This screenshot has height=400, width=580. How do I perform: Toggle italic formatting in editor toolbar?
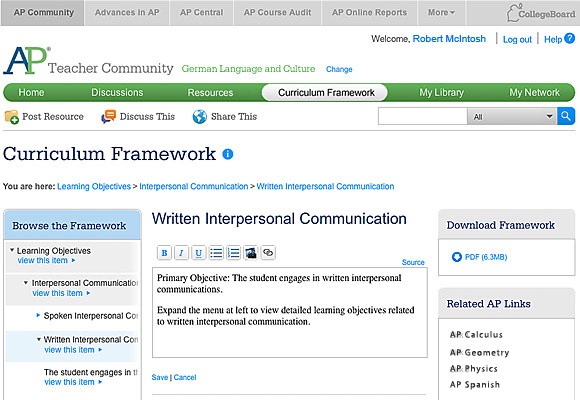point(181,253)
